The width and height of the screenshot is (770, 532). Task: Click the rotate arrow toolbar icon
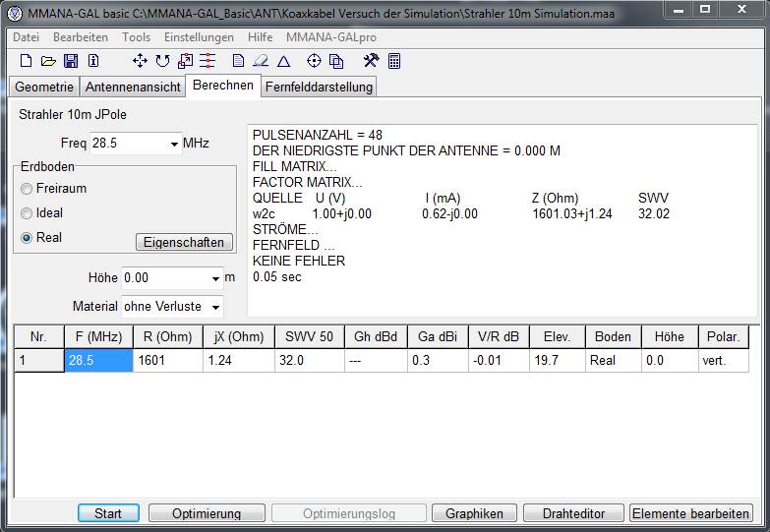pyautogui.click(x=162, y=61)
